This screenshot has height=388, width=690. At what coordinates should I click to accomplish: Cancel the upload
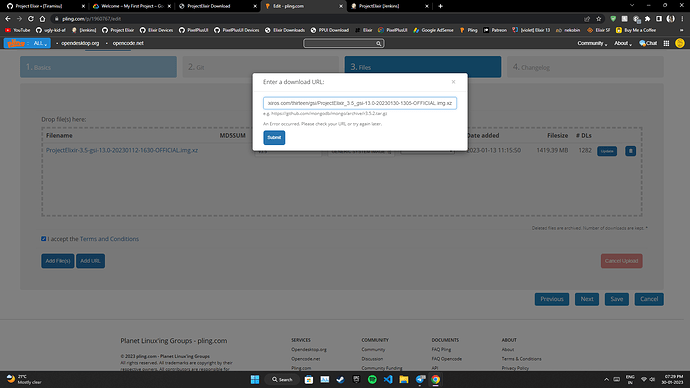[621, 261]
